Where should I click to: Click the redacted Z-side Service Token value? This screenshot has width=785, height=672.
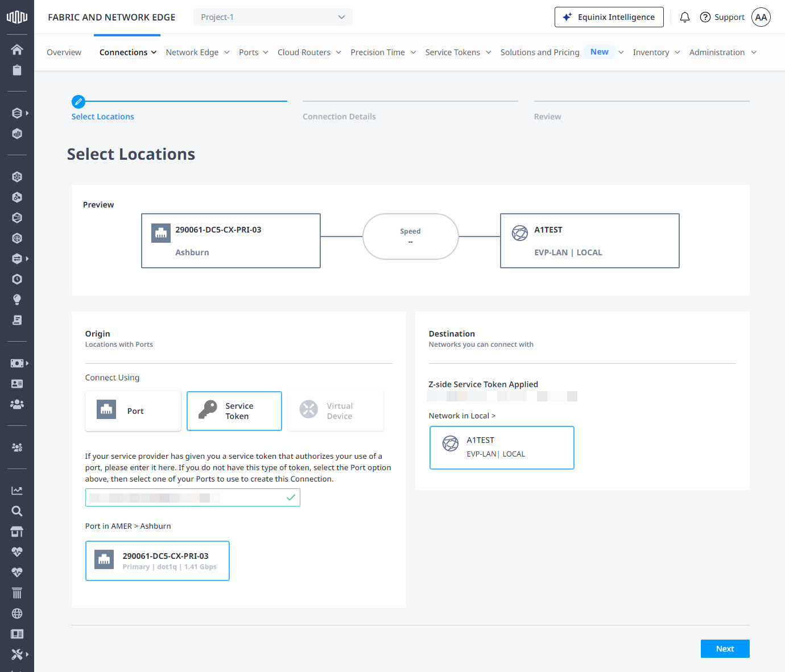point(502,396)
